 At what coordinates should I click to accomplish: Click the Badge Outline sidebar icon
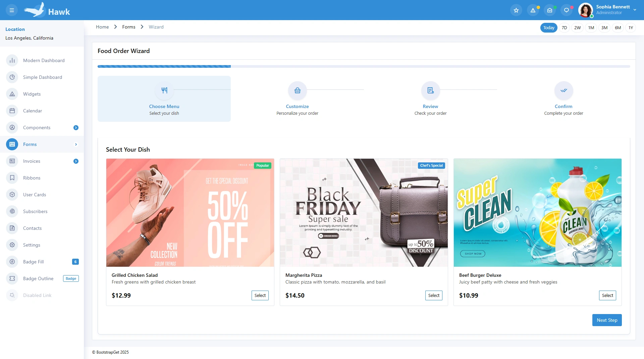point(12,278)
